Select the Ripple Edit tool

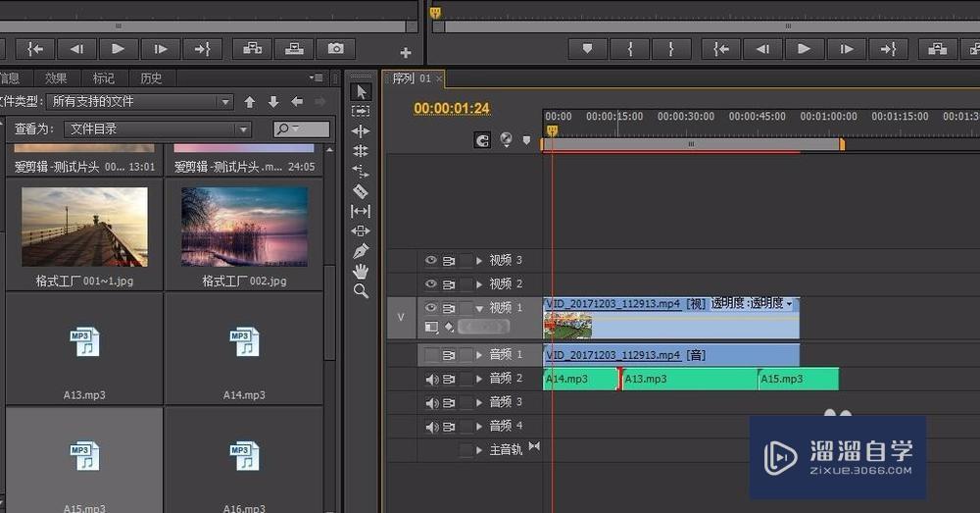[361, 130]
